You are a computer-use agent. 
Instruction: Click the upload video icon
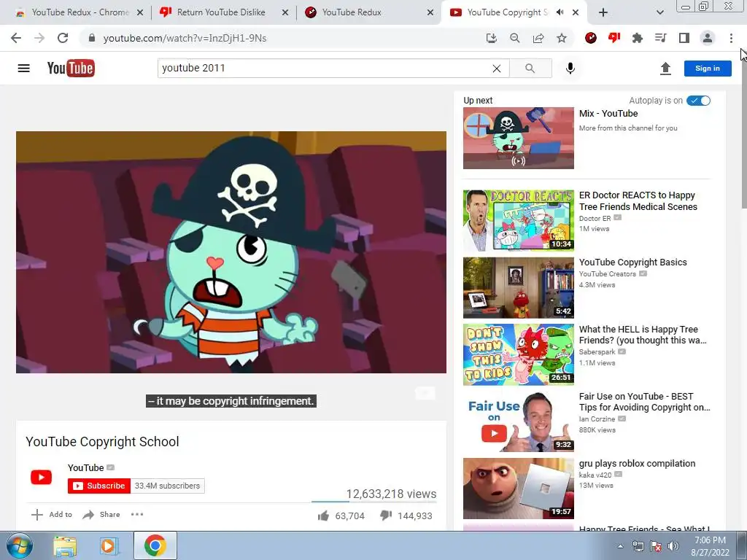(x=665, y=69)
